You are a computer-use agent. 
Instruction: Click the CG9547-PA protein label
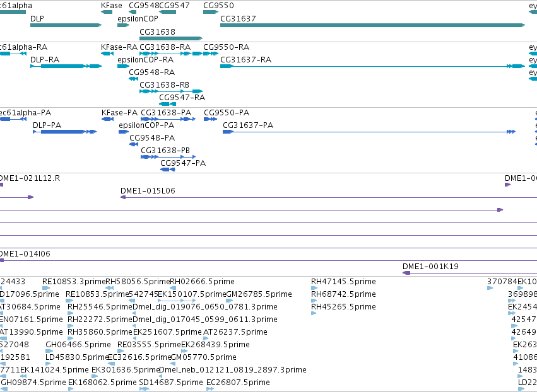[x=183, y=163]
